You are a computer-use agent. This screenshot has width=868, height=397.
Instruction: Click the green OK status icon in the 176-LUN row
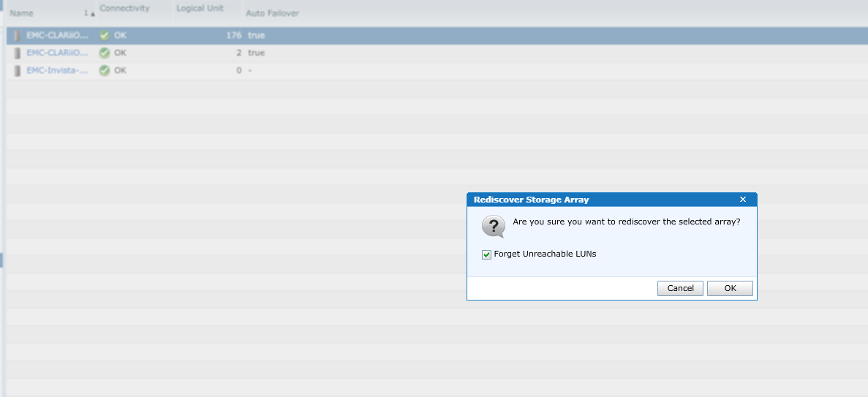point(104,35)
